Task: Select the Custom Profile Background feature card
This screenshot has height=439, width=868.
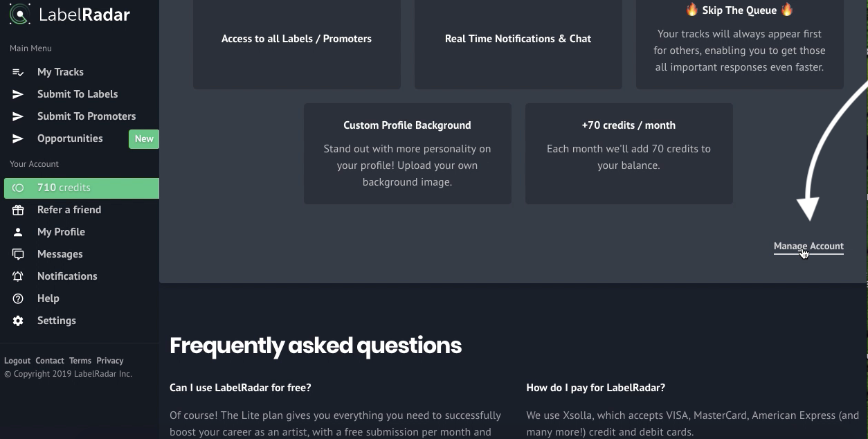Action: [x=408, y=154]
